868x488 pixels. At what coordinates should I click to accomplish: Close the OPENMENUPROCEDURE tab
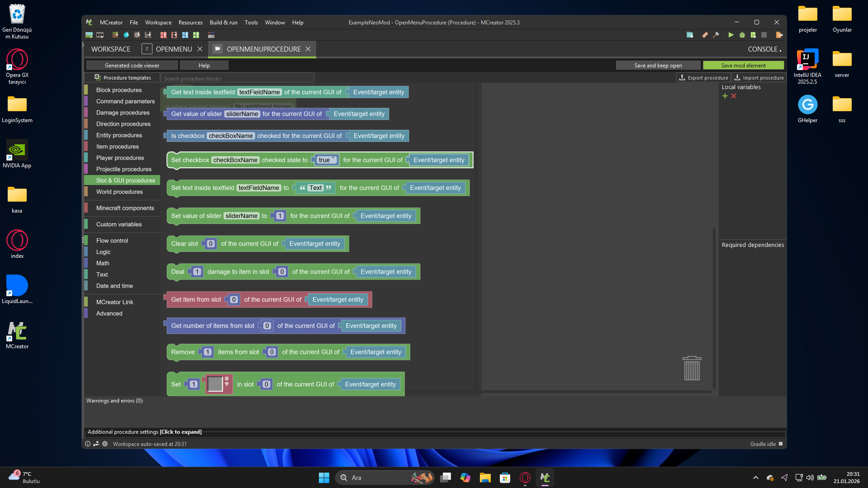308,49
